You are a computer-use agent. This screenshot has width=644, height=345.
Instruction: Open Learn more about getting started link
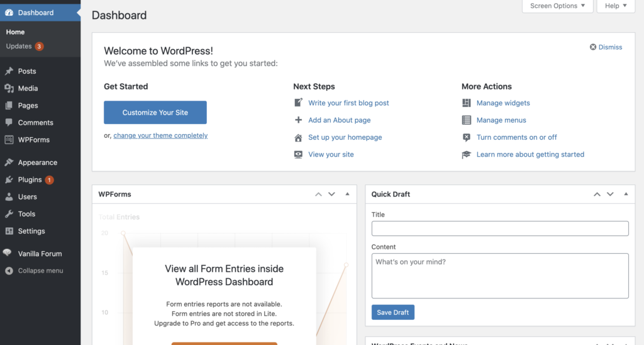pyautogui.click(x=530, y=155)
